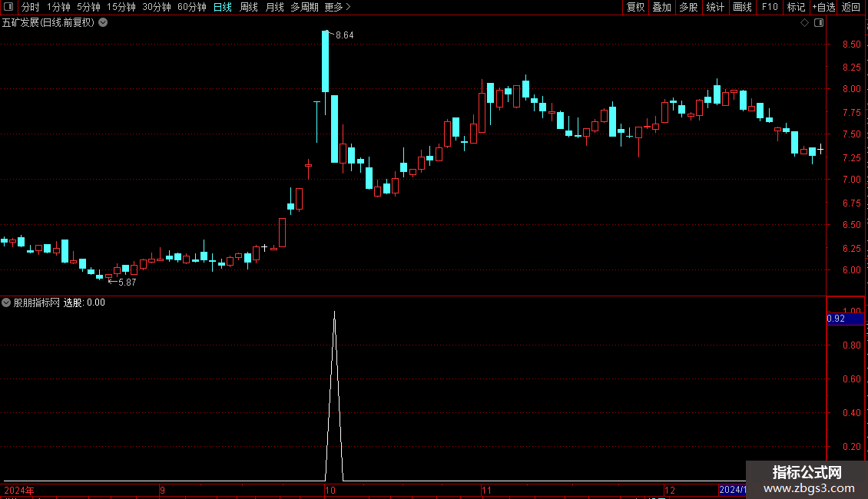868x499 pixels.
Task: Click the highlighted 2024/1 date tag
Action: 732,490
